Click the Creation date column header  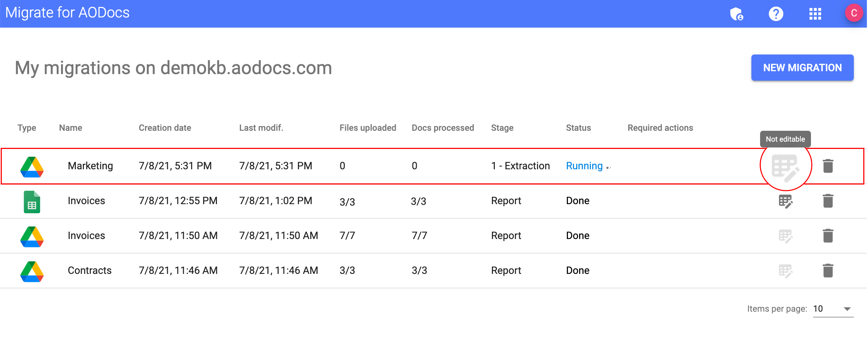click(165, 127)
